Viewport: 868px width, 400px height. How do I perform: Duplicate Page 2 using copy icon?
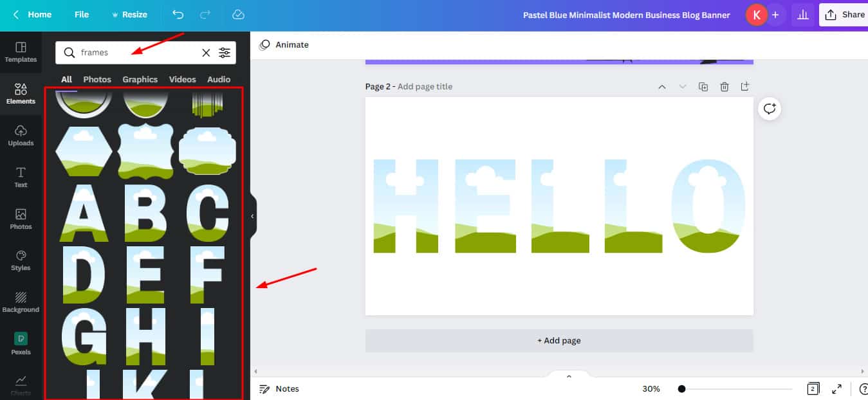click(703, 87)
